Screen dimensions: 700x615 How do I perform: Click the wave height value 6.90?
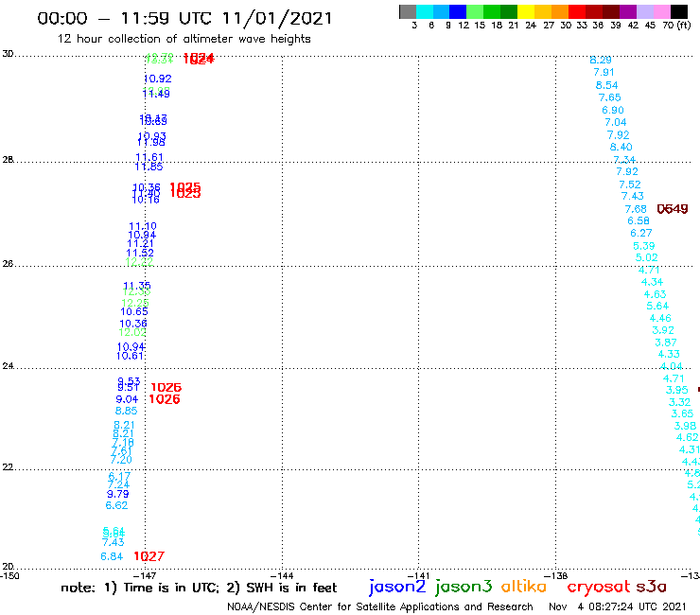coord(613,110)
